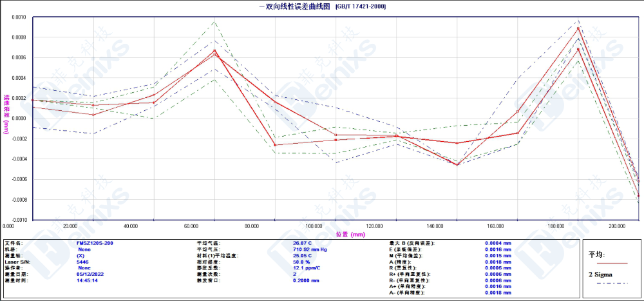The image size is (644, 301).
Task: Select the expansion coefficient 12.1 ppm/C
Action: (x=307, y=268)
